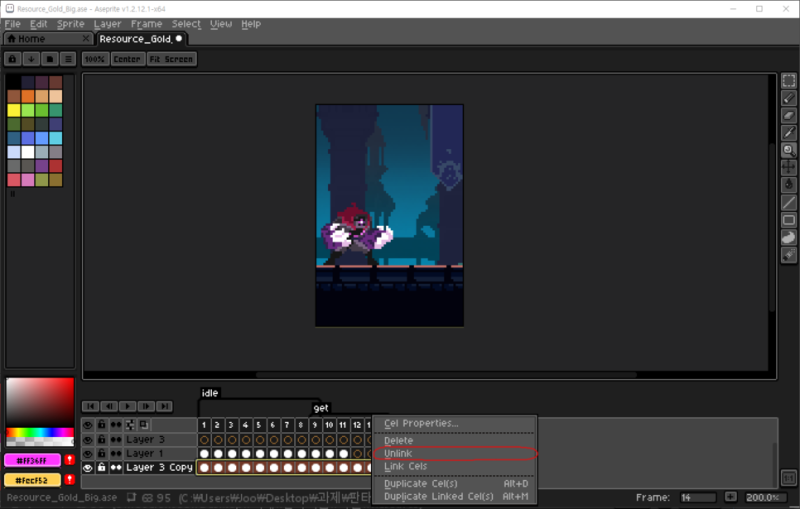Viewport: 800px width, 509px height.
Task: Open the File menu
Action: (x=12, y=24)
